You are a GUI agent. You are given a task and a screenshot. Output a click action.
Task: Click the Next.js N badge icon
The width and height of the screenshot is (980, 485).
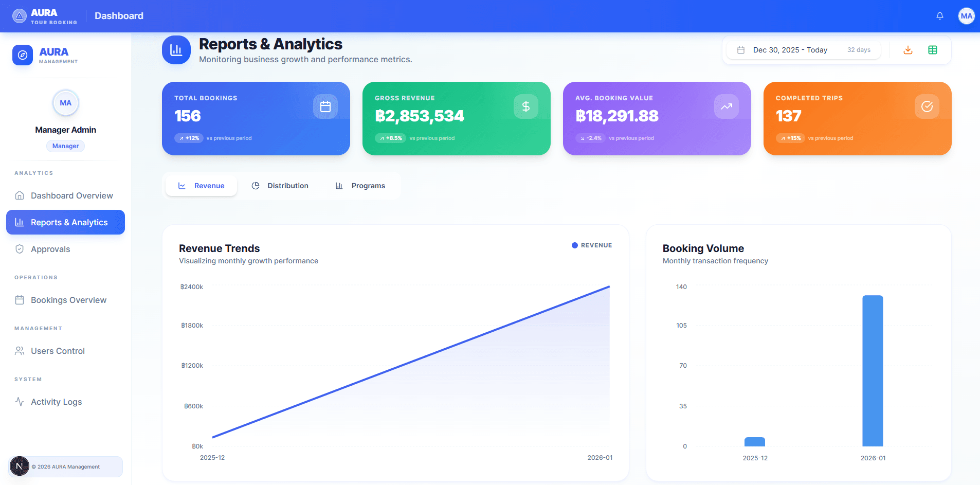point(20,466)
